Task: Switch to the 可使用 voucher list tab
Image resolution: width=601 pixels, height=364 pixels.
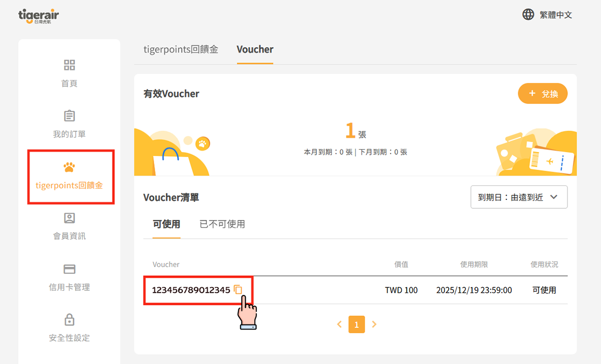Action: point(166,224)
